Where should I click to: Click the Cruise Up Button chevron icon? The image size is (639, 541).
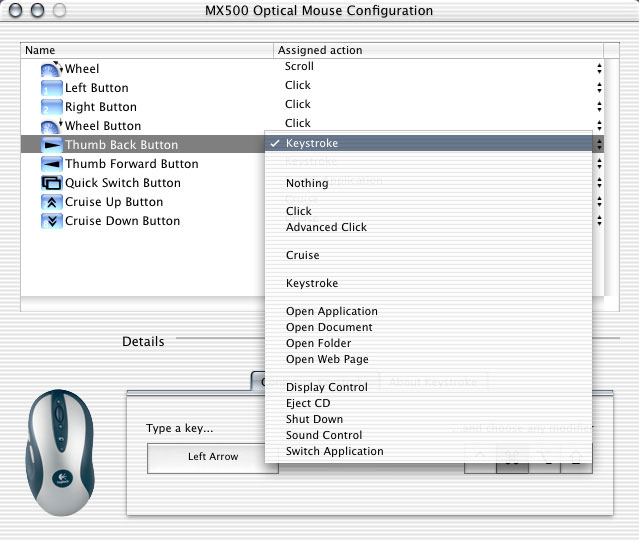(51, 202)
